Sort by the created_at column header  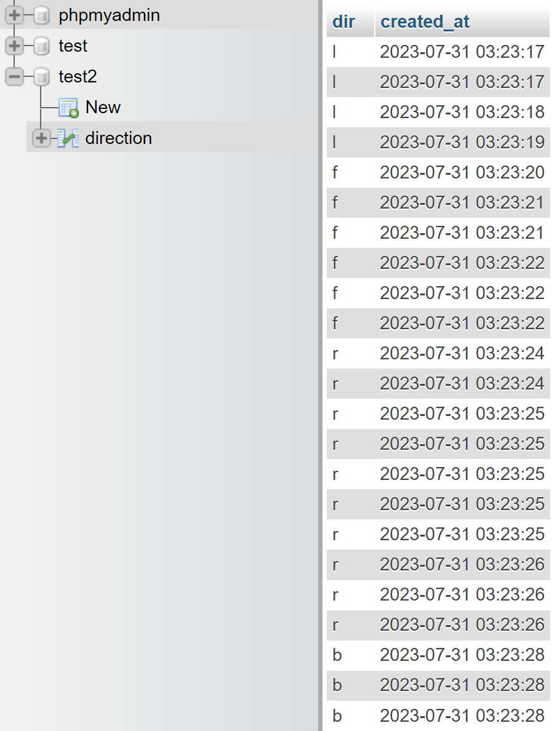coord(425,22)
